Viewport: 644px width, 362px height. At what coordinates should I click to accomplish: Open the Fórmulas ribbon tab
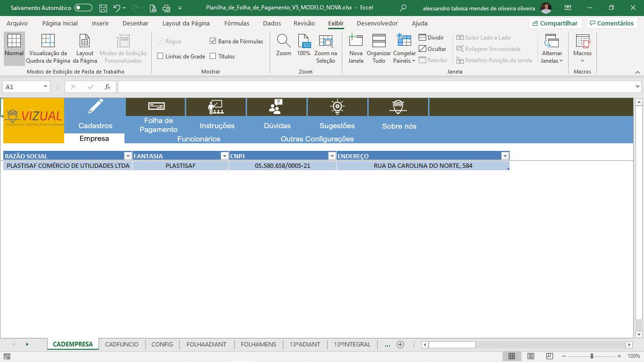click(x=237, y=23)
